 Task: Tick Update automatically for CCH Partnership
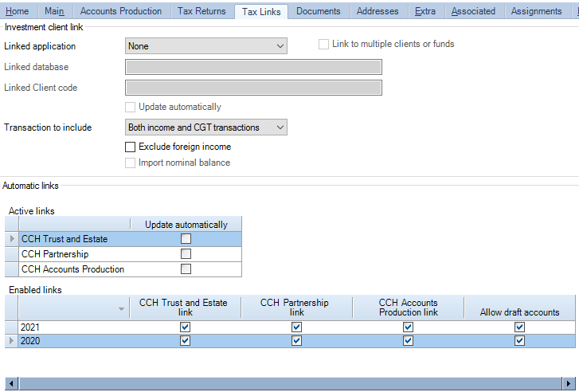click(186, 254)
